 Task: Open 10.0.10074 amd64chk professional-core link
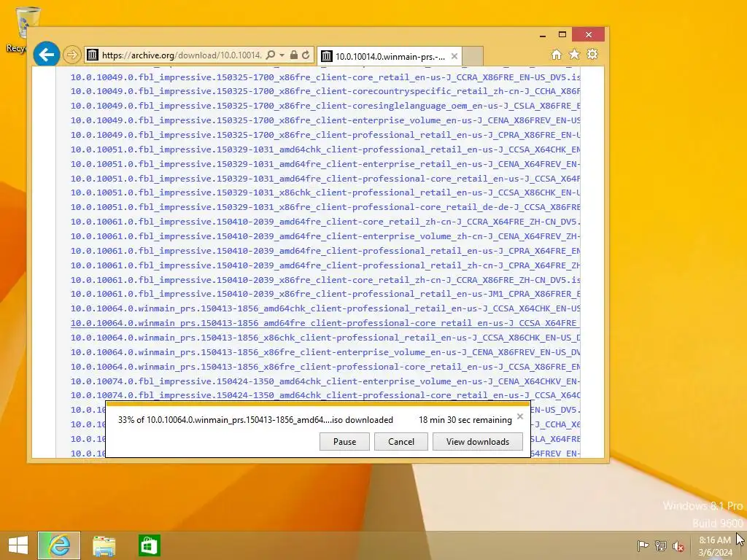(325, 395)
